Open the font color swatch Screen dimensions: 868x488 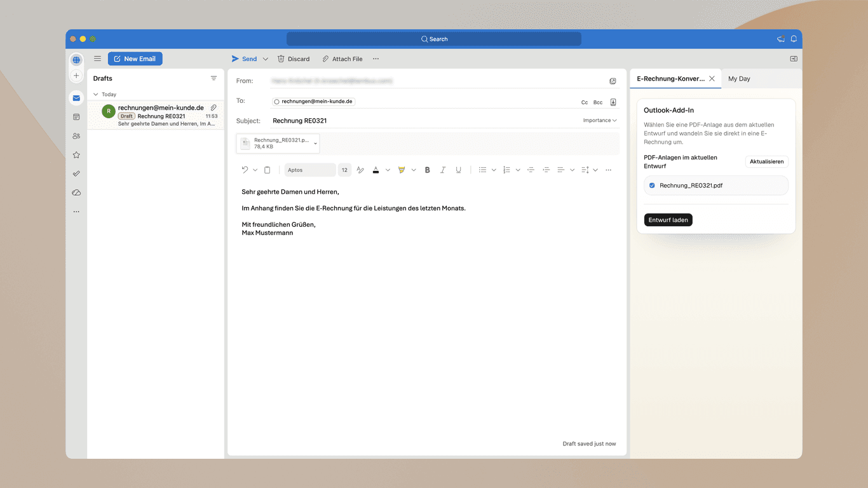click(x=376, y=170)
